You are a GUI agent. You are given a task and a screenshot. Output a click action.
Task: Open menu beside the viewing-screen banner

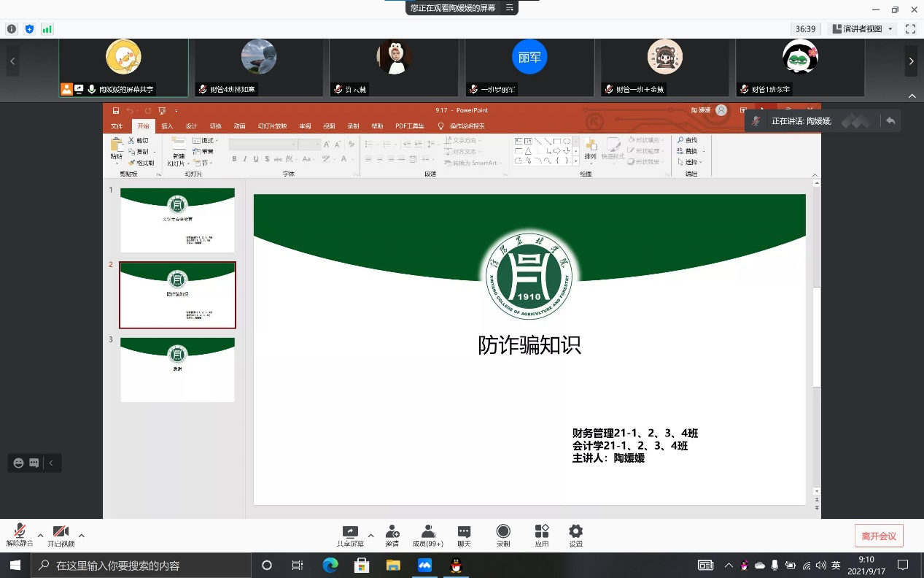[x=510, y=8]
